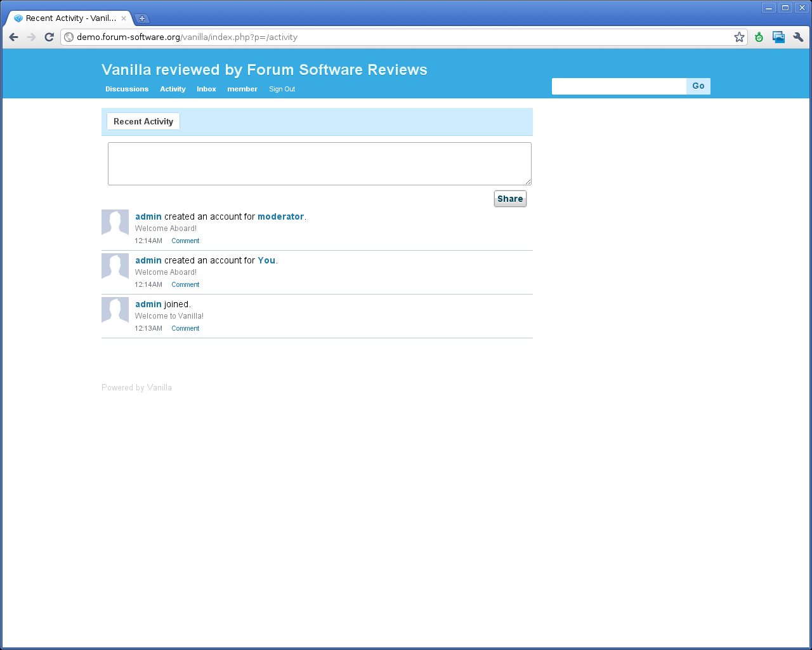Click the green extension icon in the toolbar
The image size is (812, 650).
tap(759, 37)
